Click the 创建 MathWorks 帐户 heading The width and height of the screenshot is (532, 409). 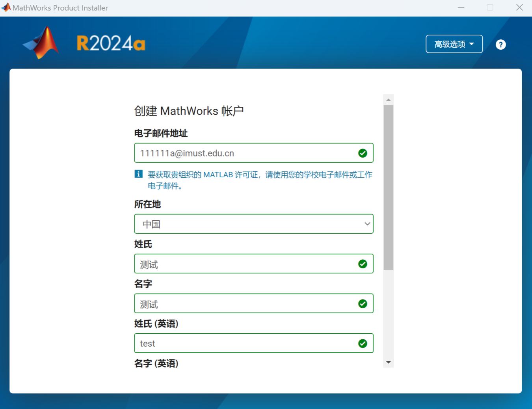189,111
